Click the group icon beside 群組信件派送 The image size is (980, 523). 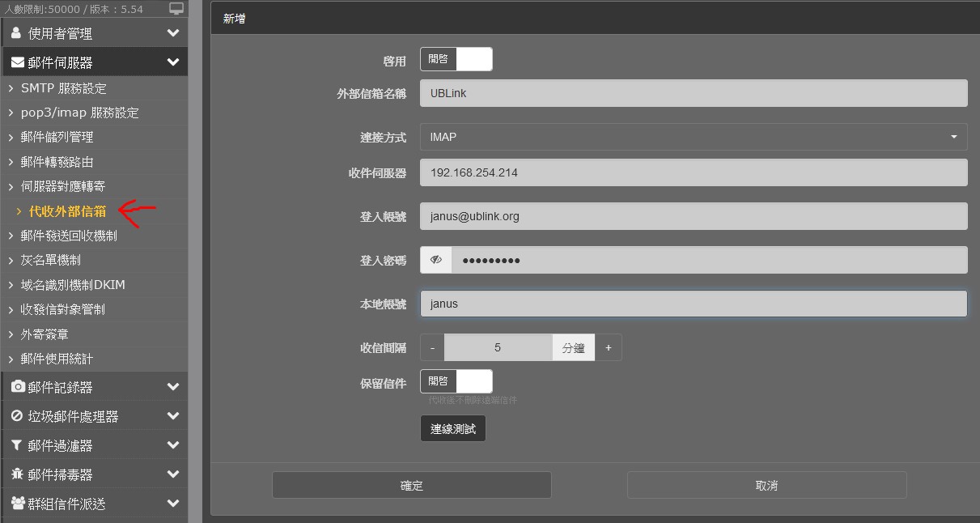coord(18,504)
